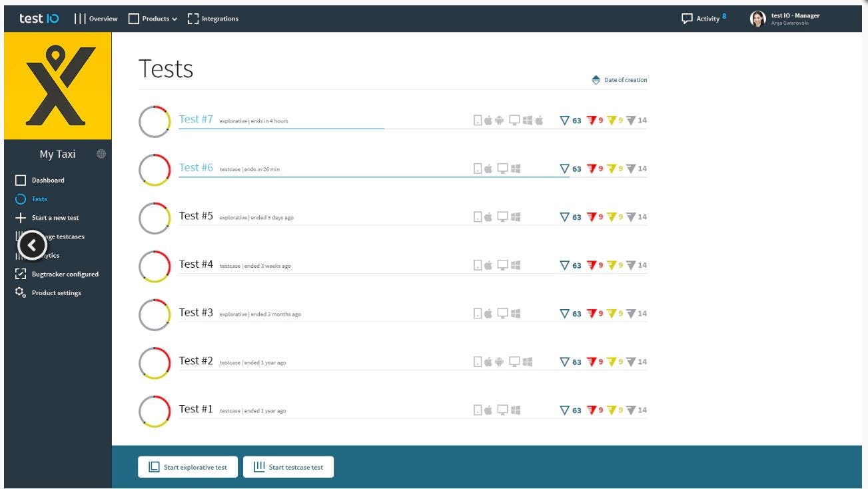Click the red critical bugs funnel on Test #6
The width and height of the screenshot is (868, 489).
click(592, 169)
